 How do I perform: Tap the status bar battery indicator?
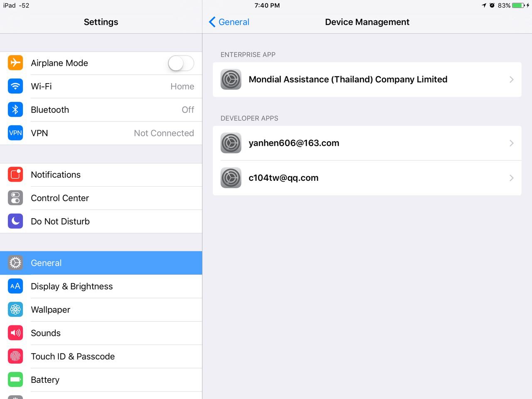(x=519, y=5)
